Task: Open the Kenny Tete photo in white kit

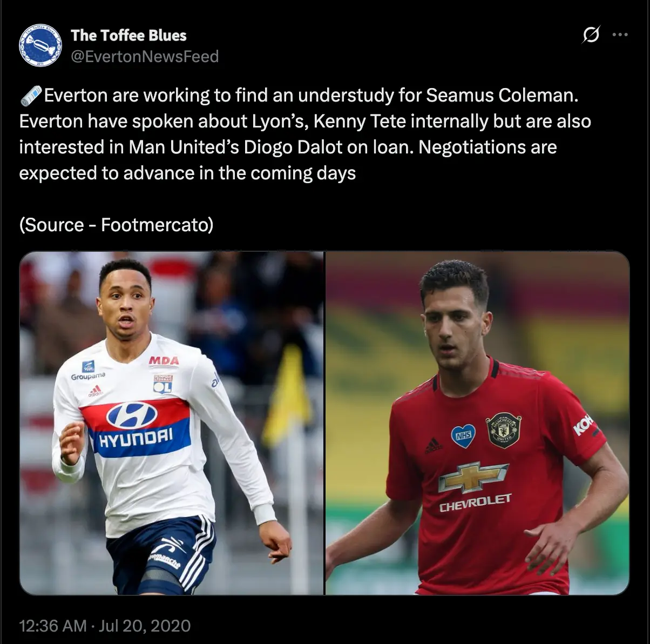Action: 172,423
